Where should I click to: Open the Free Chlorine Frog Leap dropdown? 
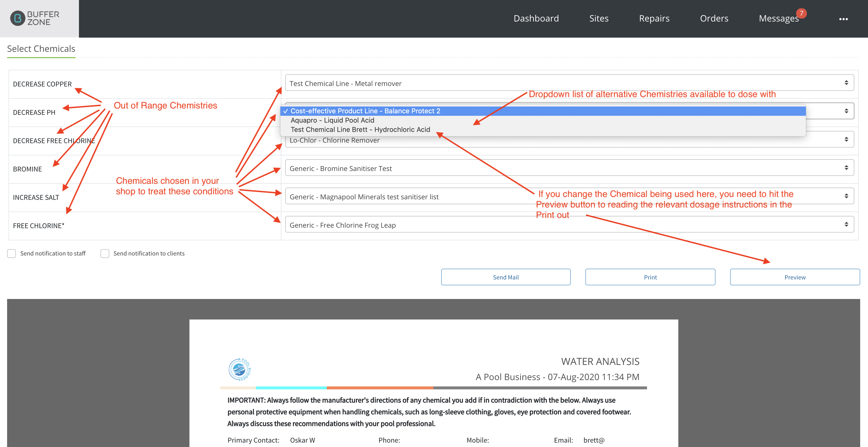click(570, 224)
